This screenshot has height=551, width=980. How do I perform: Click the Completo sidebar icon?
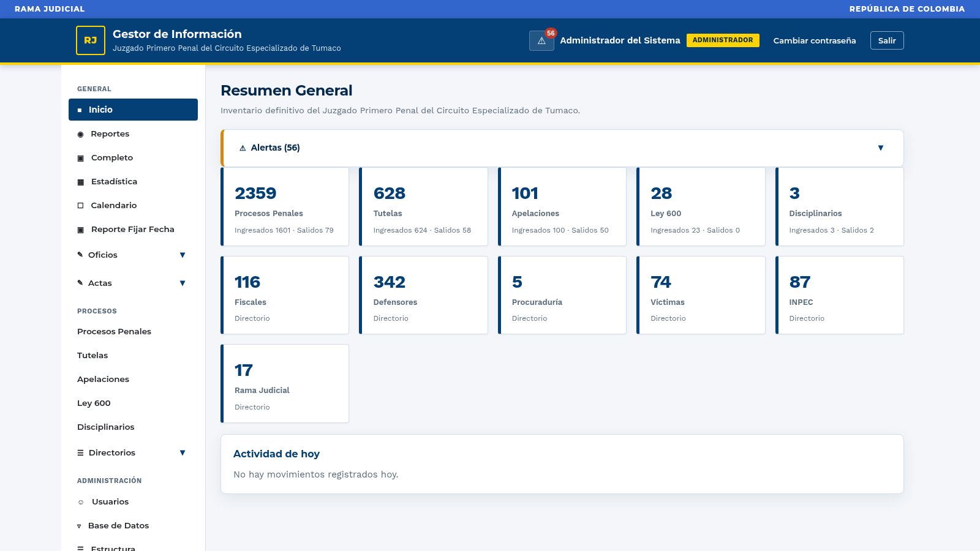(80, 158)
